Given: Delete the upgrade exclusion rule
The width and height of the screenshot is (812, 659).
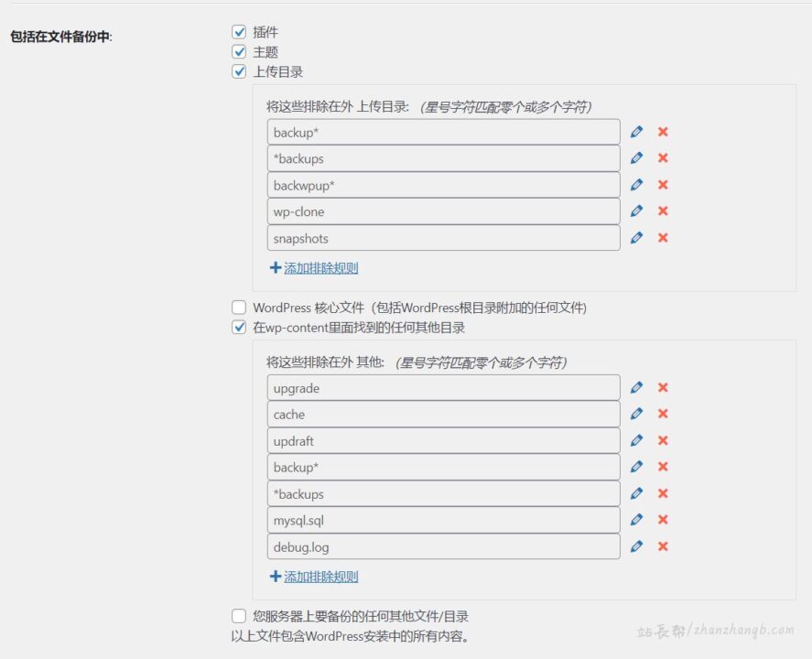Looking at the screenshot, I should coord(663,387).
